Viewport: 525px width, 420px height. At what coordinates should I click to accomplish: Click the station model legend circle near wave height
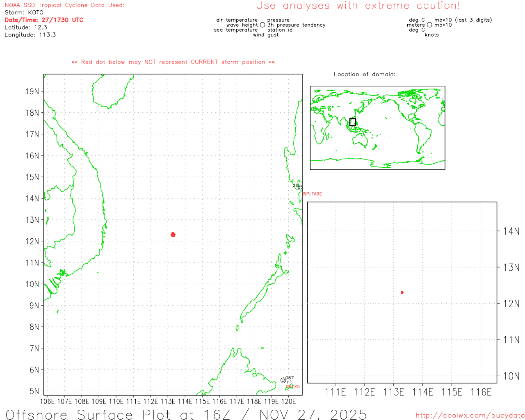(262, 25)
